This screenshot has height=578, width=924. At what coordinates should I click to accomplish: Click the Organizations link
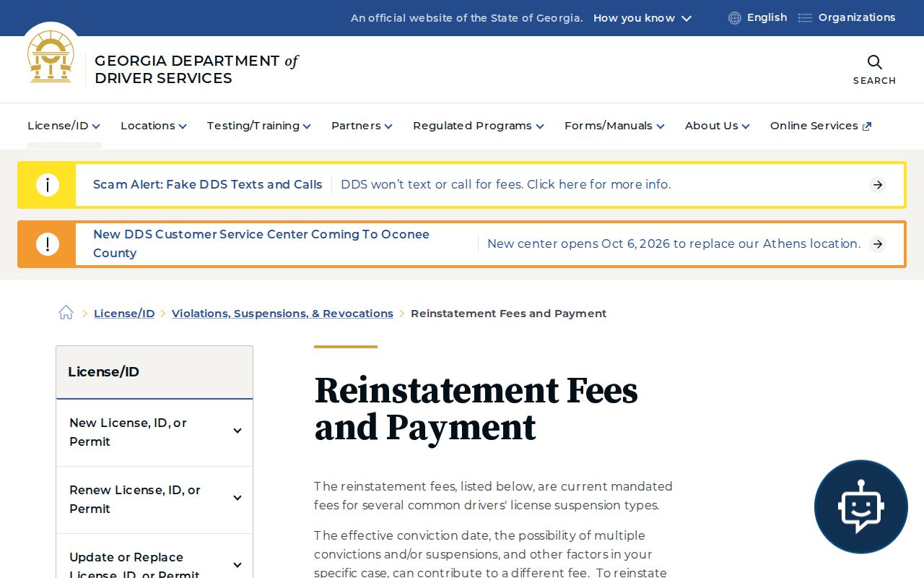(x=857, y=18)
